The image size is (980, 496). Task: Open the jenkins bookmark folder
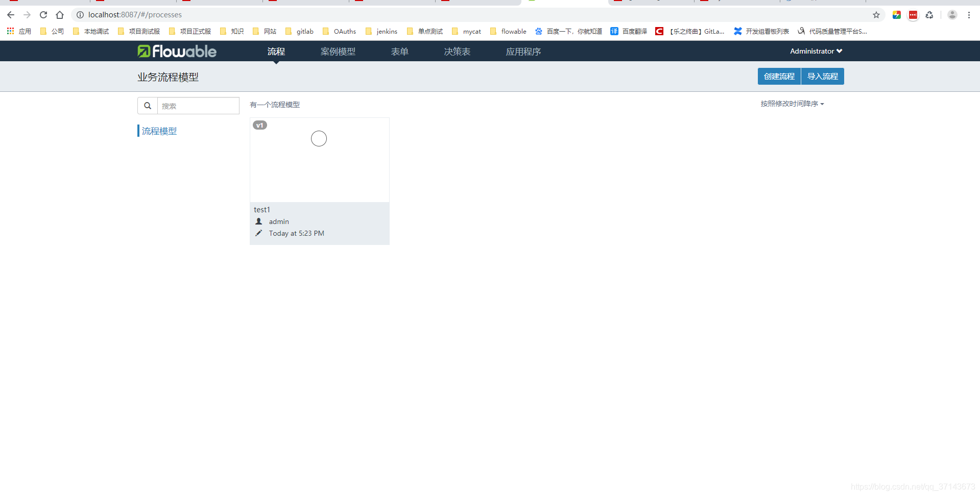click(x=381, y=31)
